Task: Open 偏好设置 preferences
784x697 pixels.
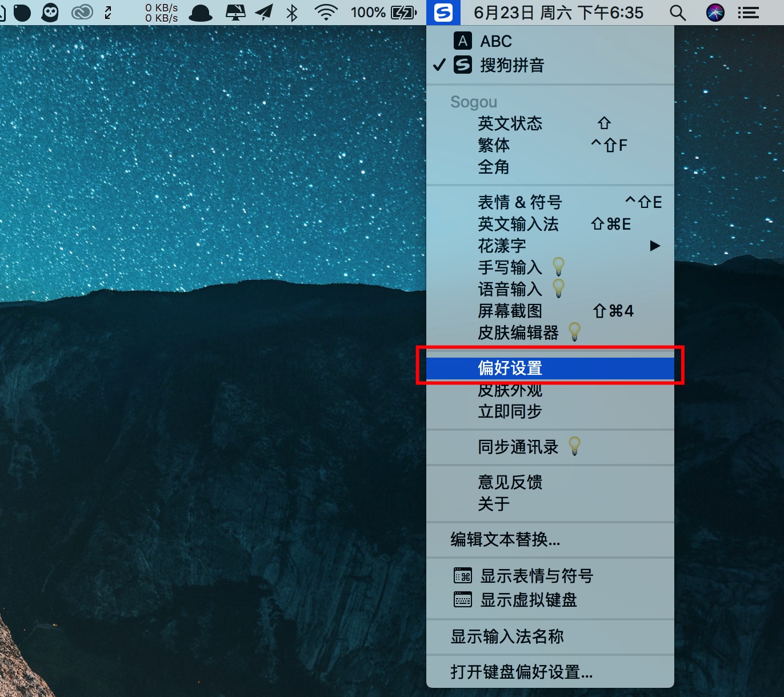Action: click(510, 368)
